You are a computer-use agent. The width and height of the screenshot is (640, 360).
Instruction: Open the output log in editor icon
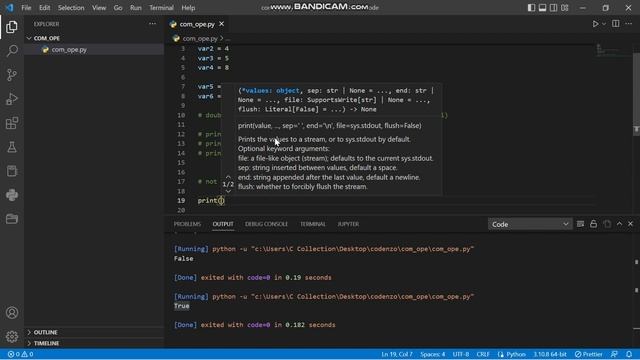[x=607, y=224]
